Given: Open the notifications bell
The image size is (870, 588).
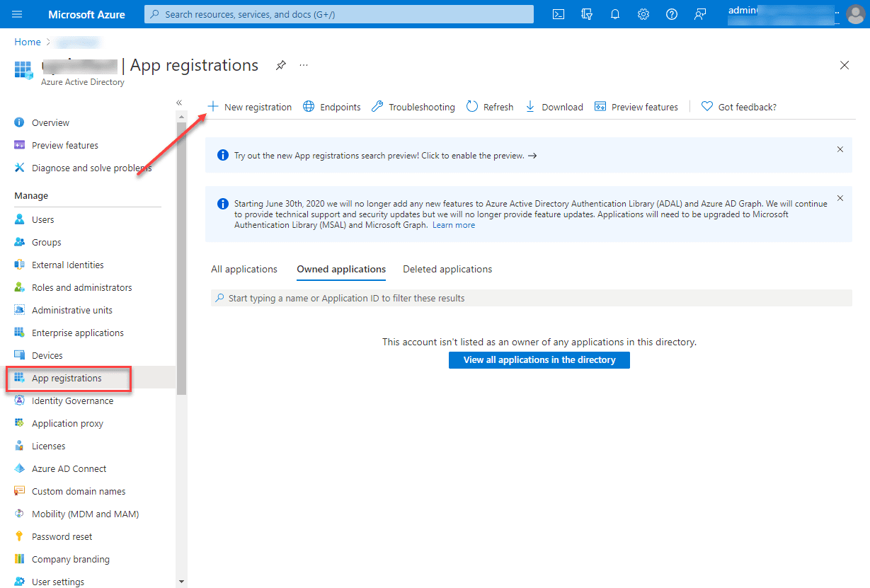Looking at the screenshot, I should [x=614, y=14].
